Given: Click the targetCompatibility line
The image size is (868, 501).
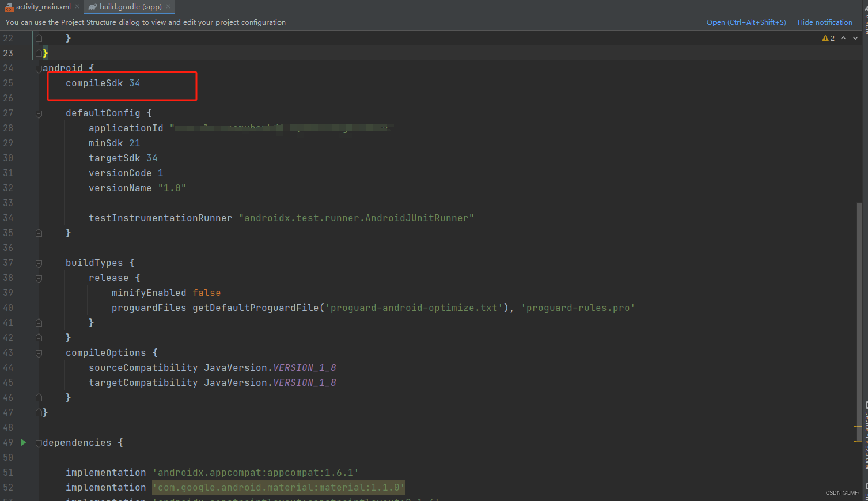Looking at the screenshot, I should [x=213, y=382].
